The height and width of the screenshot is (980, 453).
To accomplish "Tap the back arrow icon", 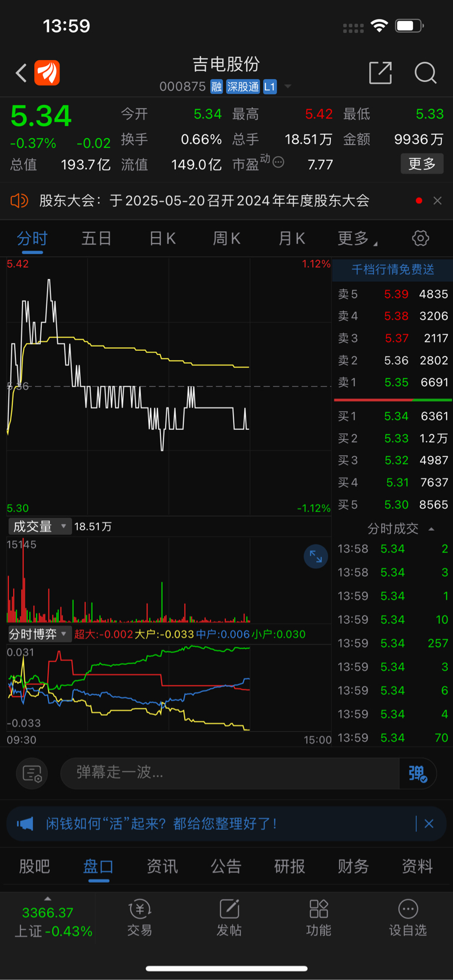I will pos(21,73).
